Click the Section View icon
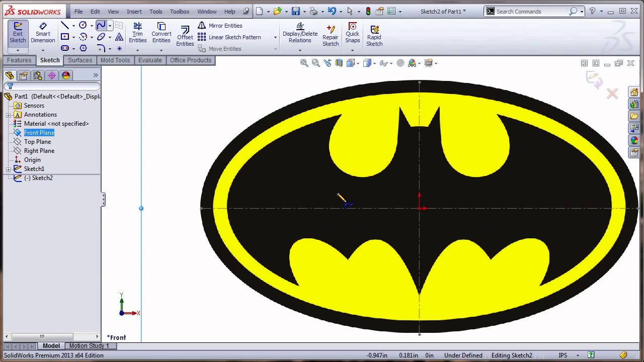The height and width of the screenshot is (362, 644). coord(339,63)
